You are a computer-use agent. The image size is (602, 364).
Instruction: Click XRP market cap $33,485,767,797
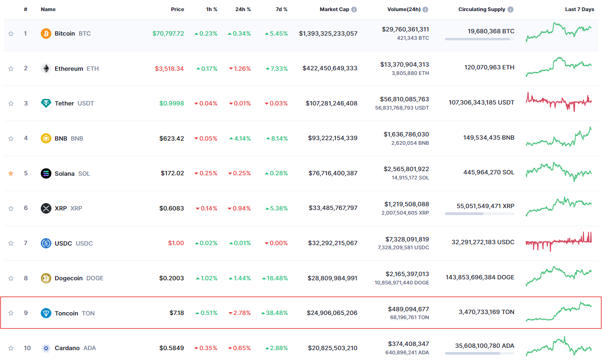coord(333,208)
